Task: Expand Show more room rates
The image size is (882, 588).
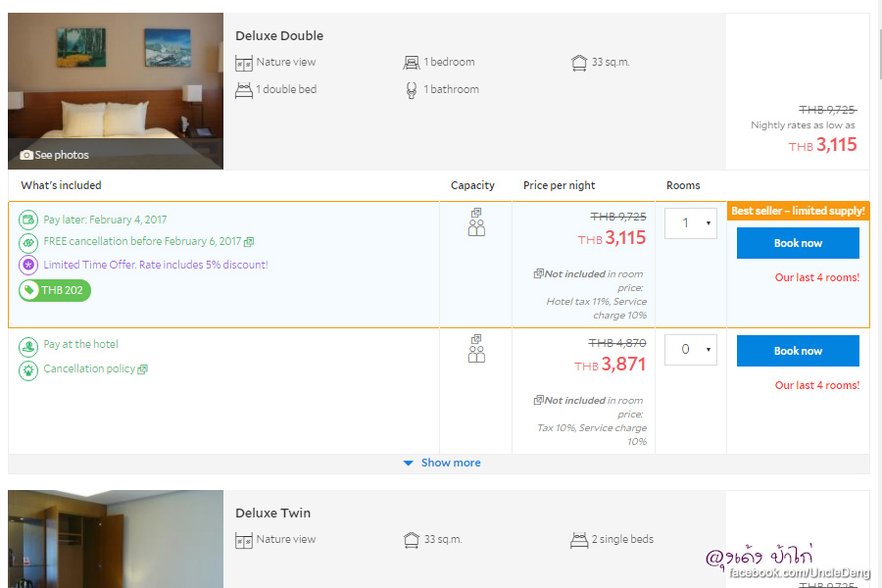Action: point(442,463)
